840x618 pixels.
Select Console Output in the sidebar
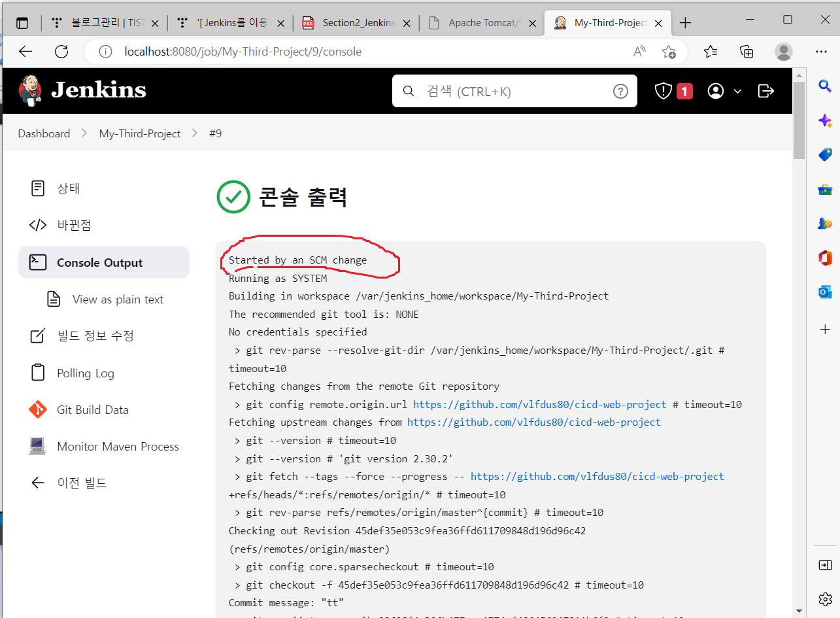coord(104,262)
